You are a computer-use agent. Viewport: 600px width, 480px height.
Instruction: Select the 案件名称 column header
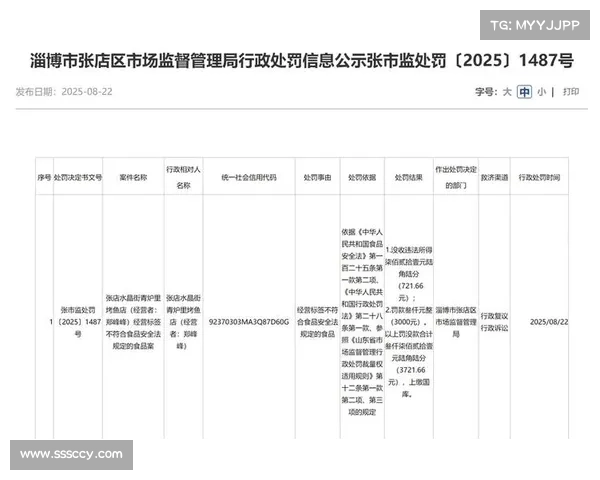click(133, 177)
